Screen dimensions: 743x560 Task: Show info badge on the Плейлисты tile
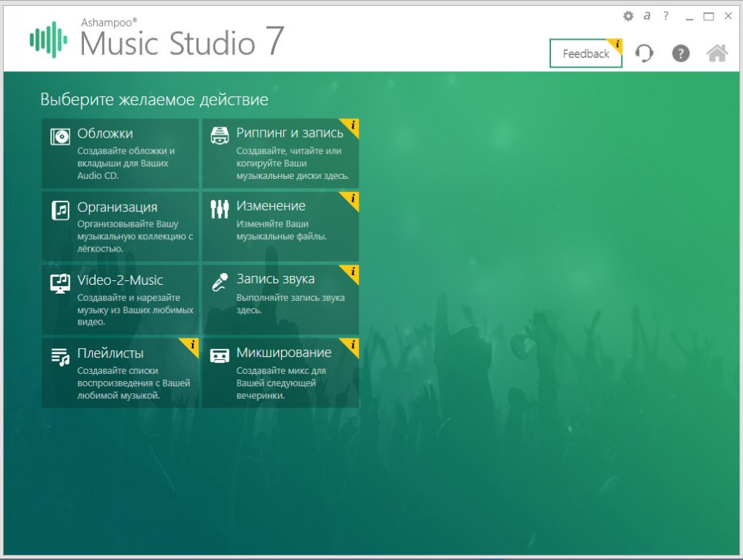pyautogui.click(x=191, y=344)
